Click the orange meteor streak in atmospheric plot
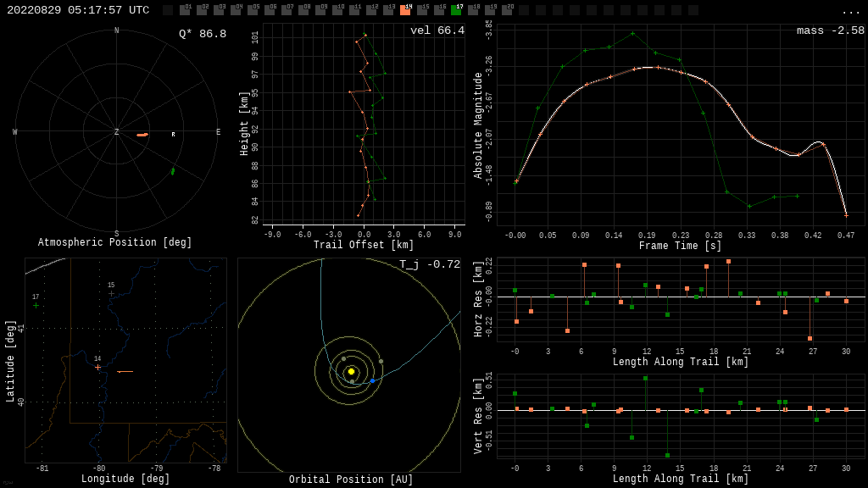 pyautogui.click(x=142, y=134)
